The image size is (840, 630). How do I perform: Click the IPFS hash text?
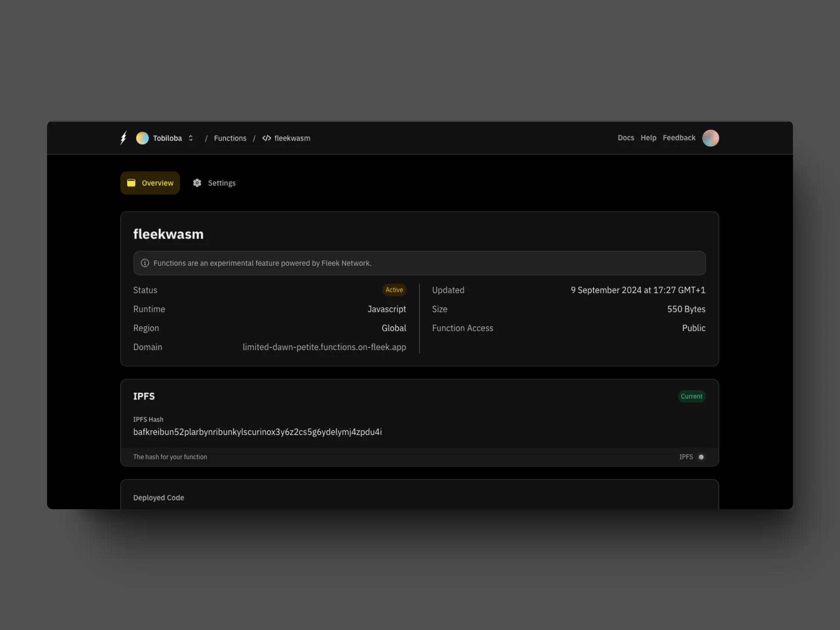click(257, 432)
